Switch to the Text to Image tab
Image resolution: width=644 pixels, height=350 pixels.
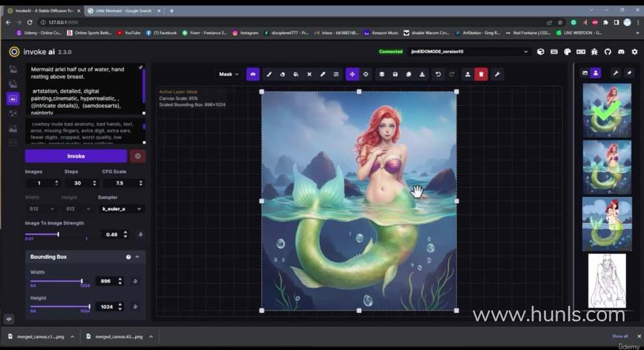[x=13, y=69]
